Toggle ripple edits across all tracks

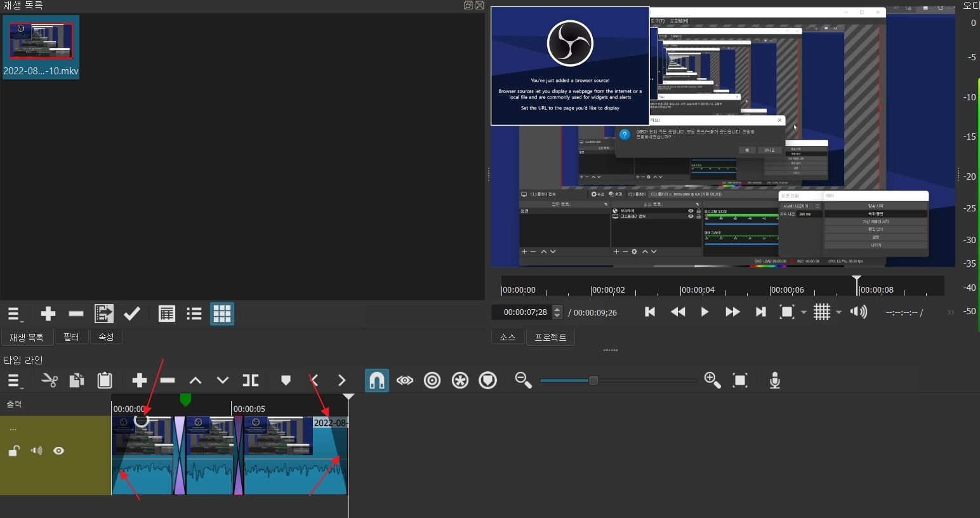(460, 380)
